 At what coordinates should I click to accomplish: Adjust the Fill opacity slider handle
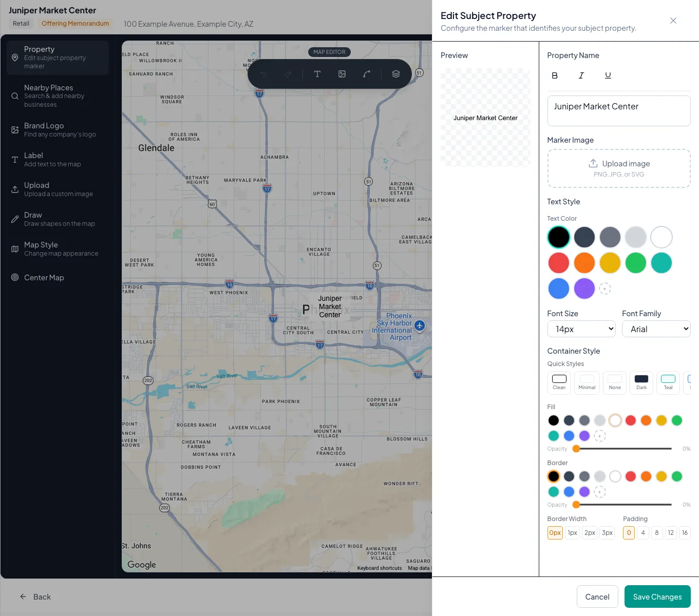coord(576,449)
